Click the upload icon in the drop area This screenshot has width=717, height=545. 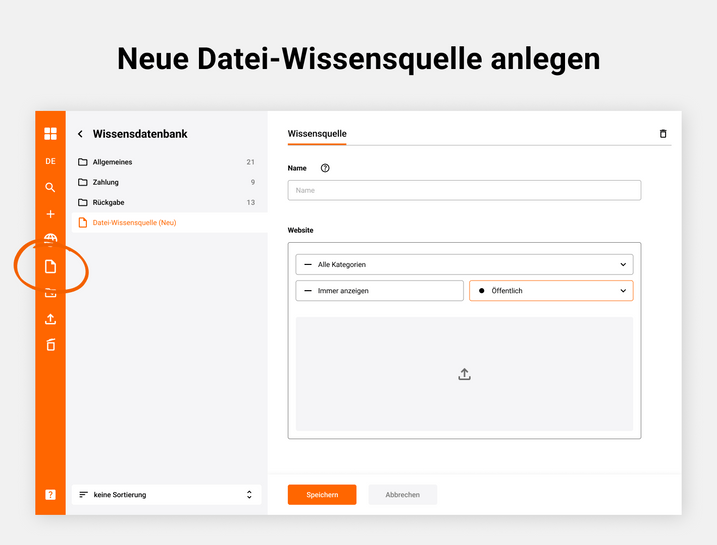coord(465,374)
